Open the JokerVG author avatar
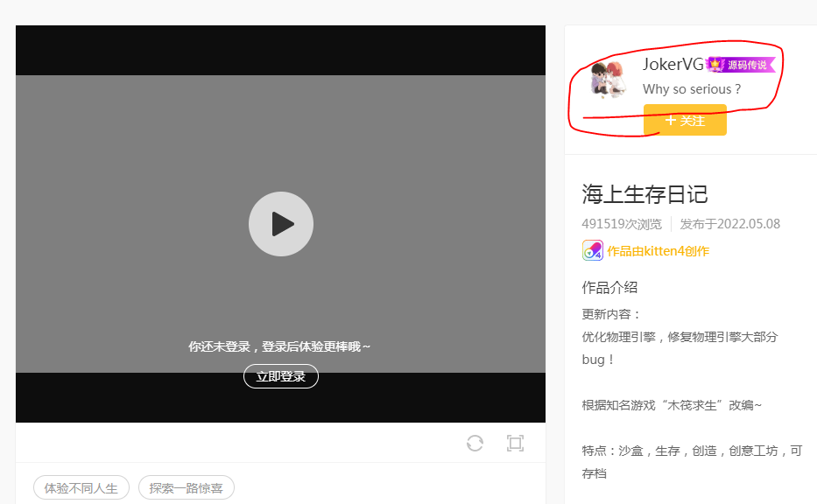Screen dimensions: 817x504 (x=607, y=79)
